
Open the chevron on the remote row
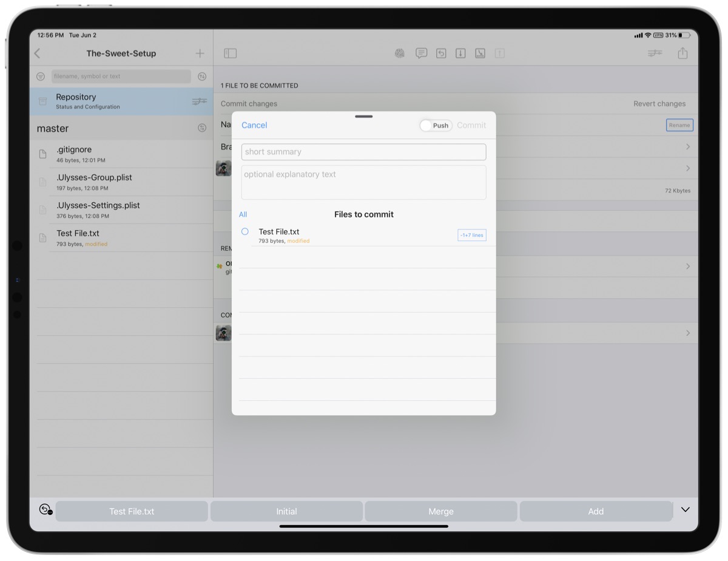coord(688,267)
